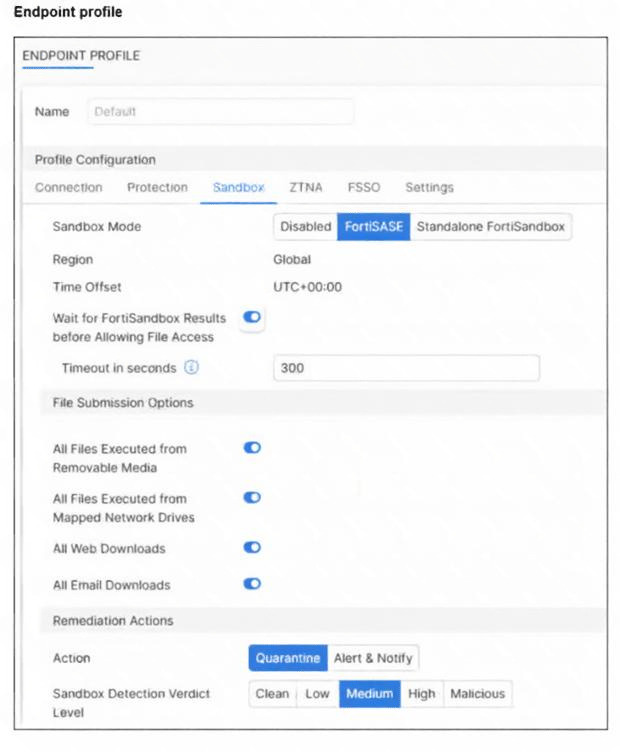
Task: Click the Timeout info icon
Action: pos(192,368)
